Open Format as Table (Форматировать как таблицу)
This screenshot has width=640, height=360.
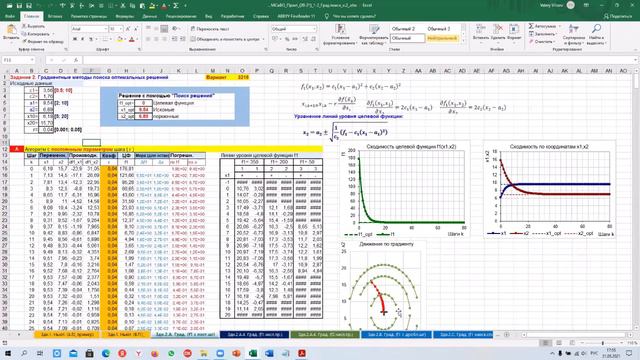[374, 35]
